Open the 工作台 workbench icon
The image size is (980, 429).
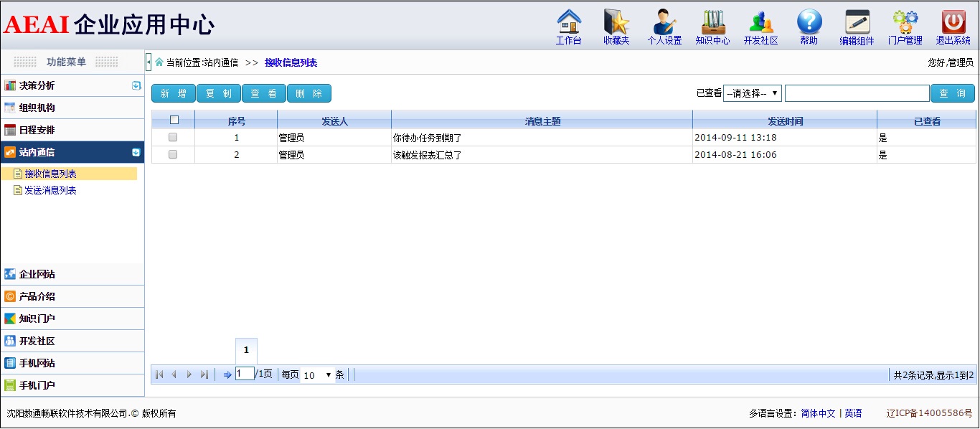(568, 23)
